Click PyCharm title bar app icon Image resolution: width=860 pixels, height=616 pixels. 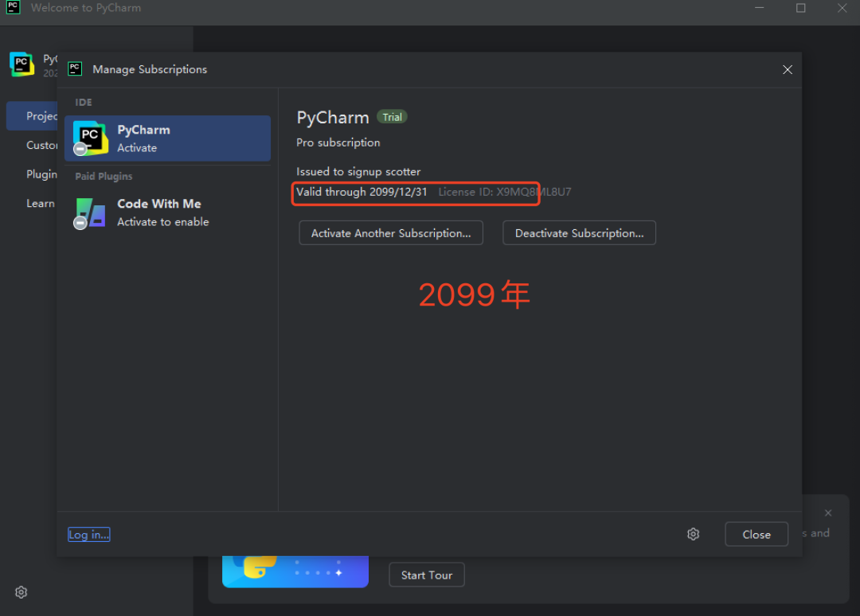(14, 8)
